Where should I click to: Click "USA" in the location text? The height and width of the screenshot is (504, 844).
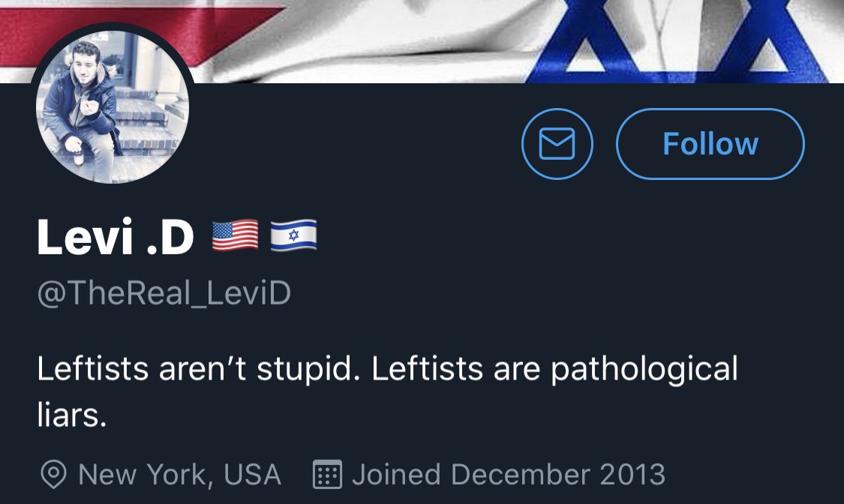point(252,475)
